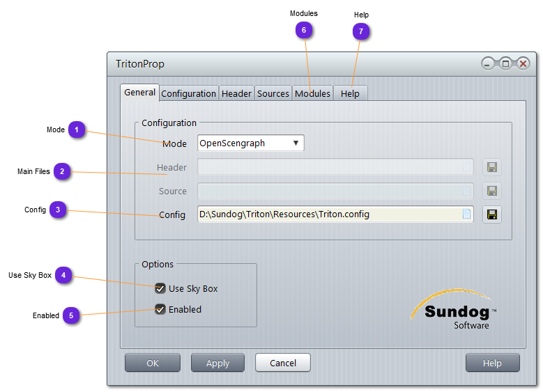
Task: Open the Mode dropdown showing OpenScengraph
Action: pos(251,143)
